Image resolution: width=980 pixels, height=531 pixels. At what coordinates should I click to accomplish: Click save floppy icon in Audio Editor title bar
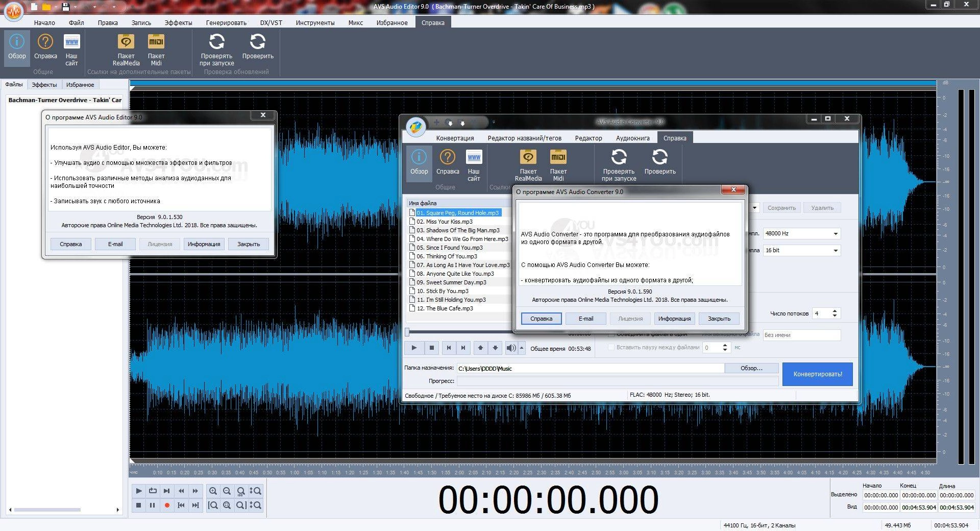(65, 7)
